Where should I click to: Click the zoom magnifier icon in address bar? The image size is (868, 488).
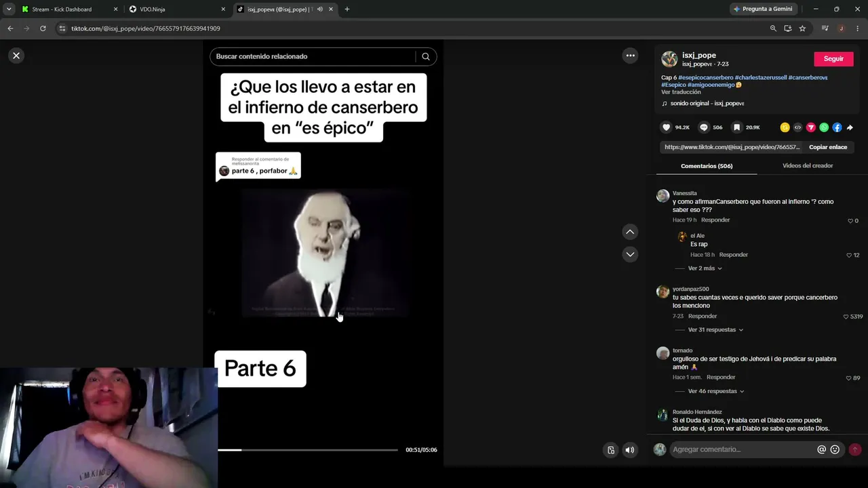pyautogui.click(x=773, y=28)
